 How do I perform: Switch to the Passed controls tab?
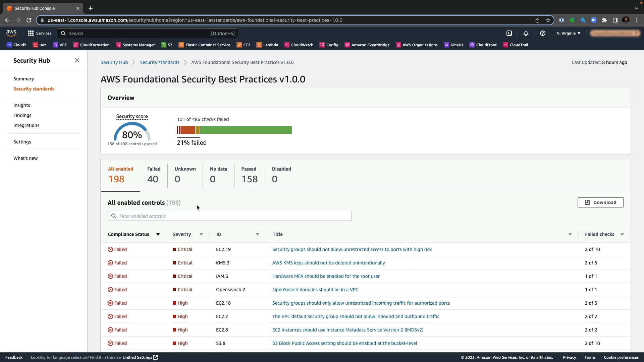pos(249,175)
